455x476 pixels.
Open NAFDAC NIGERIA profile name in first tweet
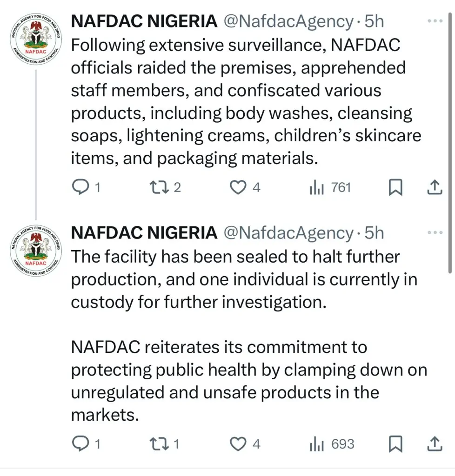tap(144, 21)
